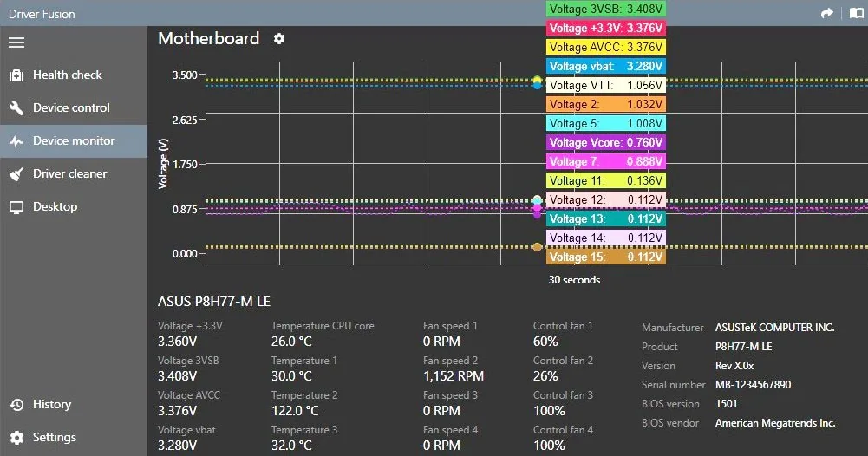This screenshot has height=456, width=868.
Task: Open Motherboard settings gear icon
Action: [x=279, y=39]
